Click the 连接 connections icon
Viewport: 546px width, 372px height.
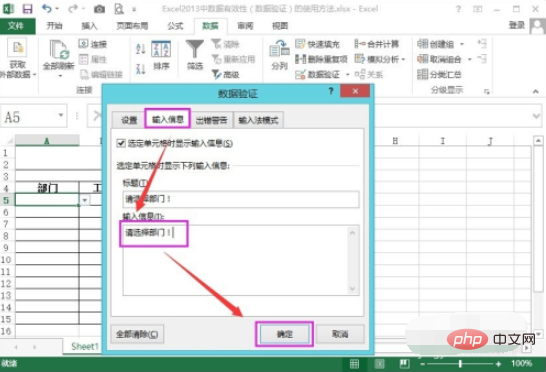pyautogui.click(x=84, y=44)
